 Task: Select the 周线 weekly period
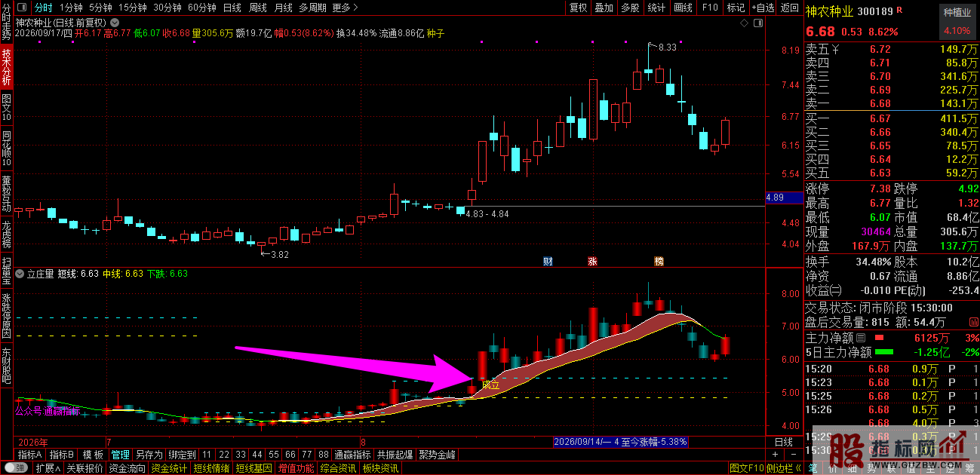(257, 8)
